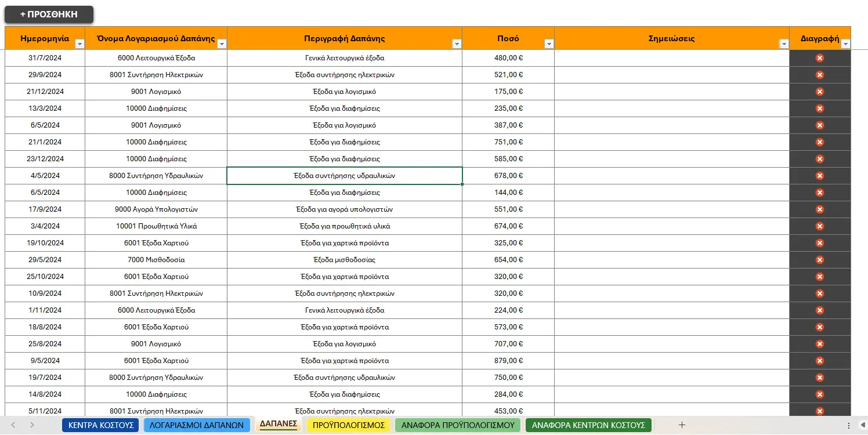Select the 751,00 € amount cell

(508, 142)
